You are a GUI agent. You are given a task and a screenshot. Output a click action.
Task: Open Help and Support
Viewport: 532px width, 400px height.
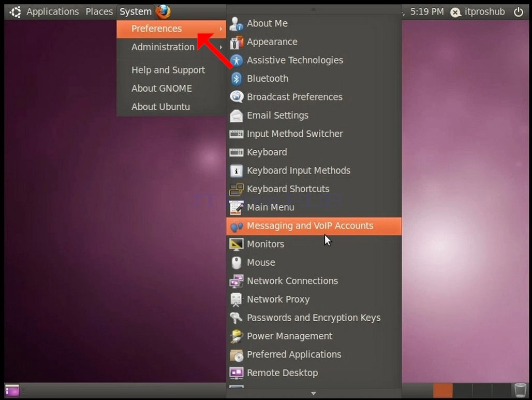click(x=171, y=70)
